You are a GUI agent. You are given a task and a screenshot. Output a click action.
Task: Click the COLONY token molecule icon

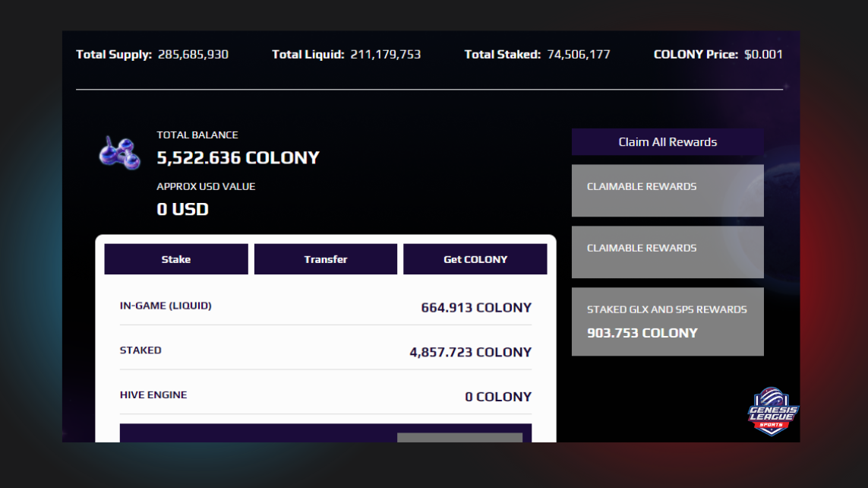point(119,152)
